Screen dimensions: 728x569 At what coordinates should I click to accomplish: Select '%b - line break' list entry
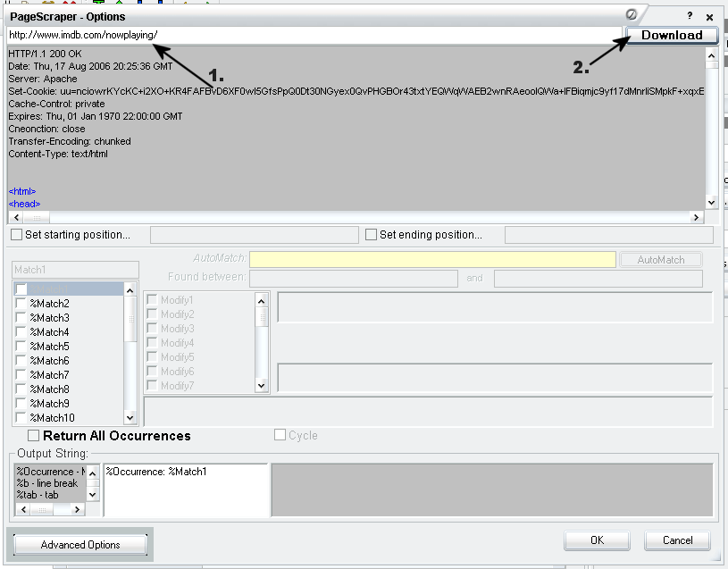[47, 483]
